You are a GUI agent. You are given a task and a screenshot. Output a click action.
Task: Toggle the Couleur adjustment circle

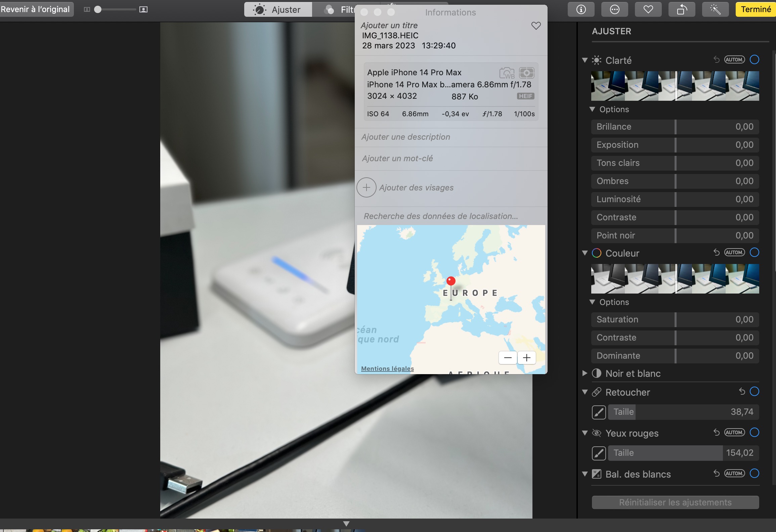[x=754, y=253]
